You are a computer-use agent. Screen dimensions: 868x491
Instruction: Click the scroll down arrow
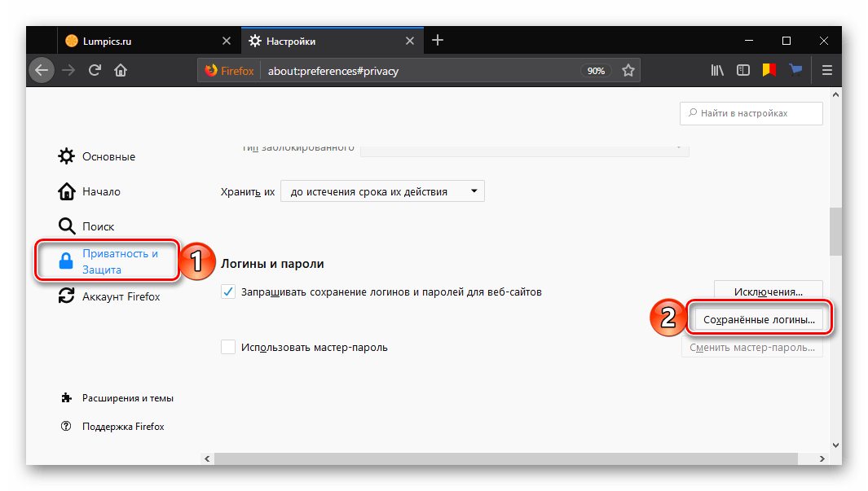coord(835,445)
